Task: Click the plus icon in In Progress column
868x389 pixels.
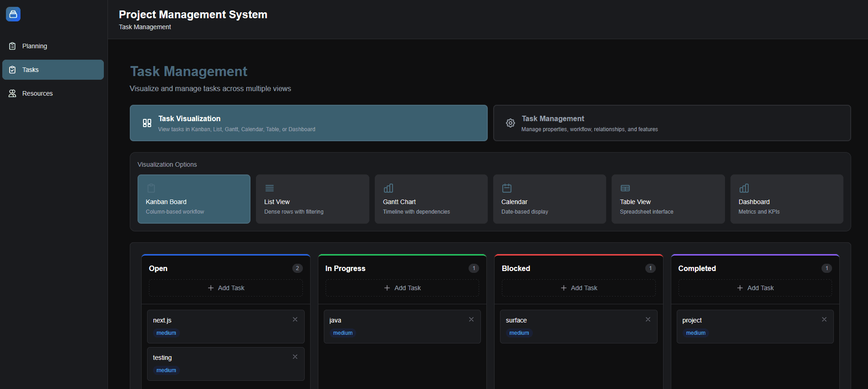Action: point(387,288)
